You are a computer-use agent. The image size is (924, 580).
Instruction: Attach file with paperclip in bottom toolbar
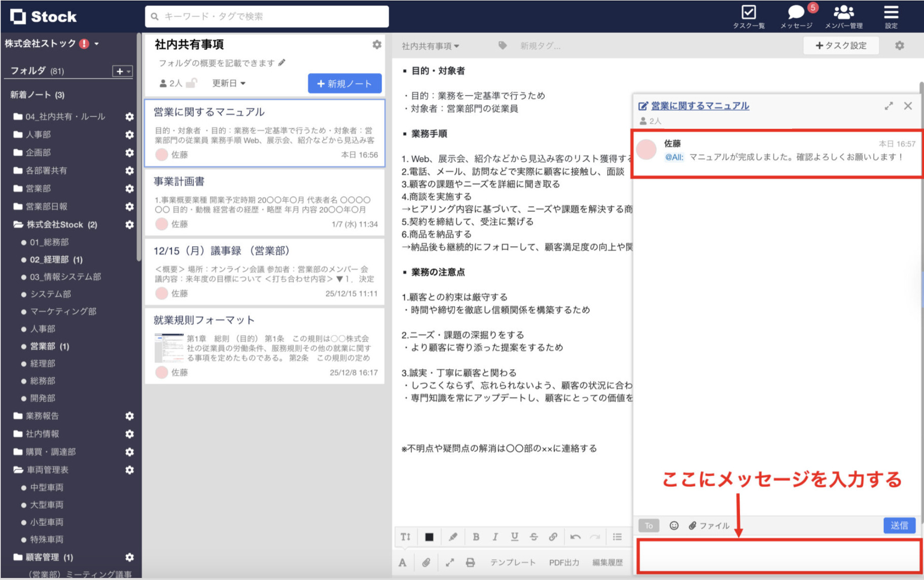(x=426, y=562)
